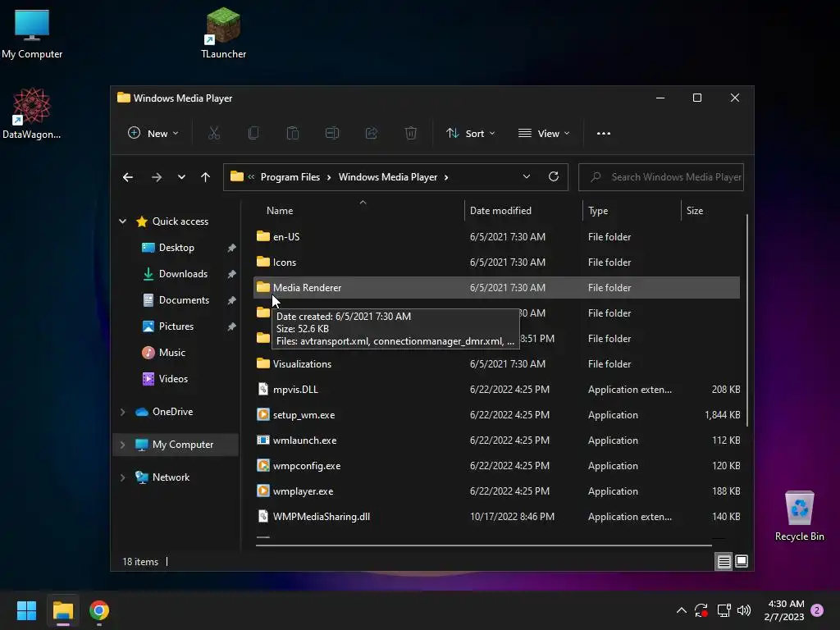Image resolution: width=840 pixels, height=630 pixels.
Task: Click the Delete trash icon
Action: click(x=411, y=134)
